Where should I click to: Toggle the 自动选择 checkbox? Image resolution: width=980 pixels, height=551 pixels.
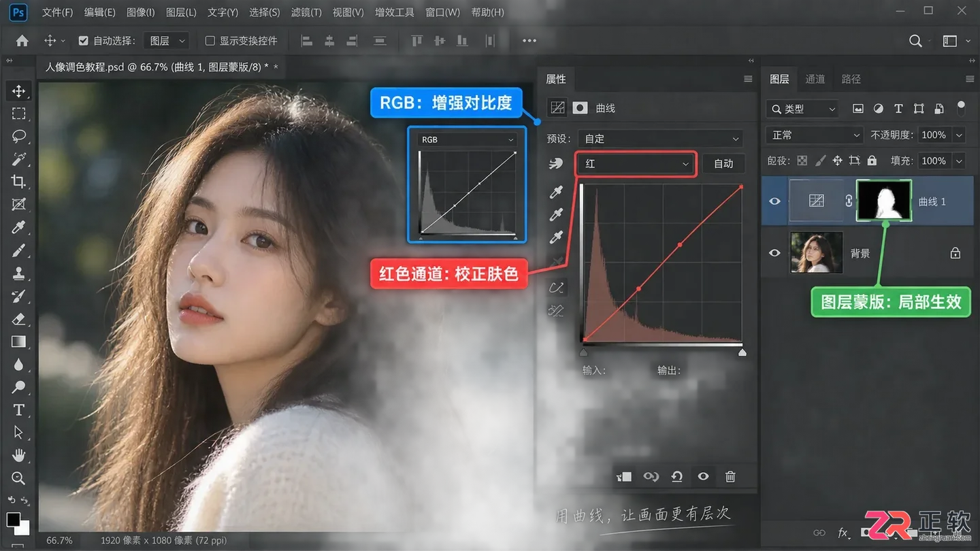click(x=83, y=41)
